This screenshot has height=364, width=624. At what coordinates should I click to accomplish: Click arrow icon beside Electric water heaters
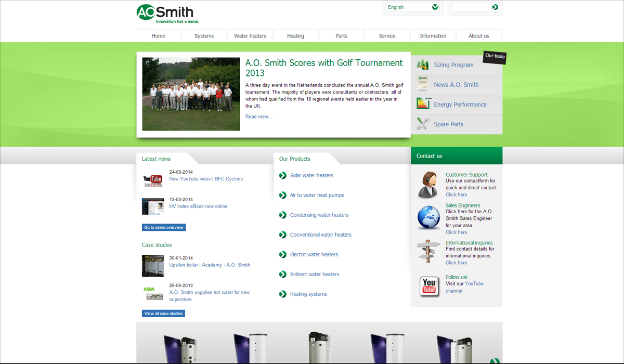coord(283,254)
